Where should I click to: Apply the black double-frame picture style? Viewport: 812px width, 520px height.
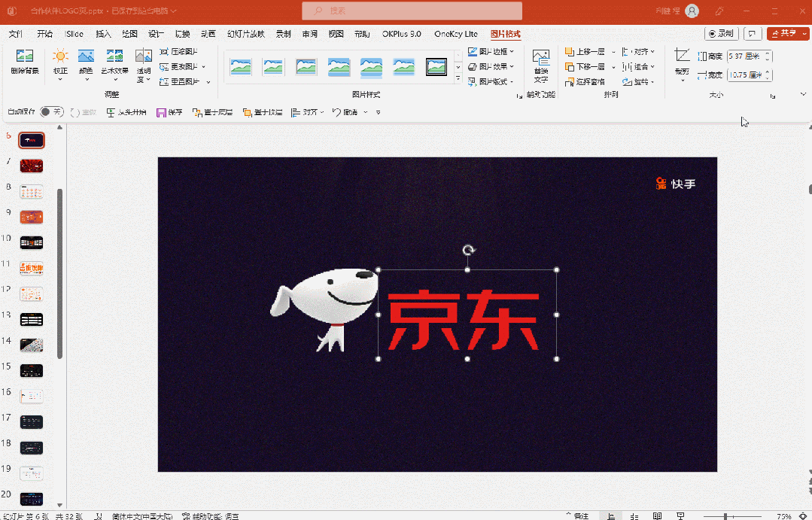point(436,67)
